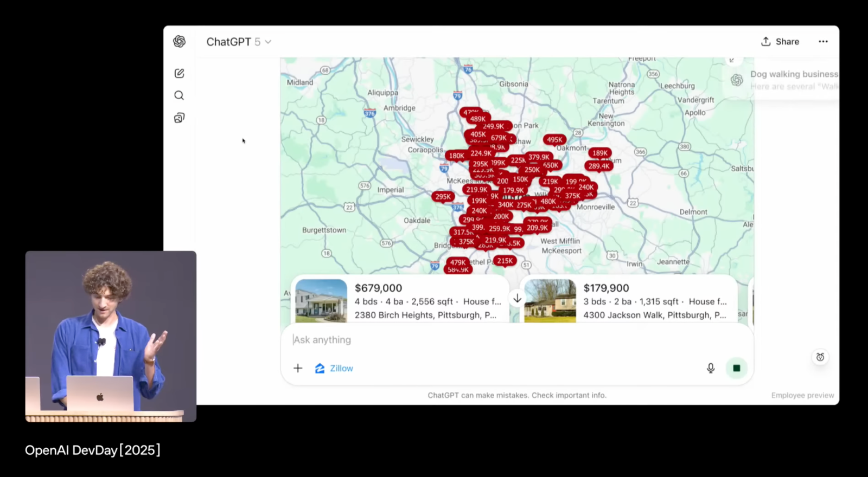The width and height of the screenshot is (868, 477).
Task: Open the $179,900 Jackson Walk listing
Action: point(628,301)
